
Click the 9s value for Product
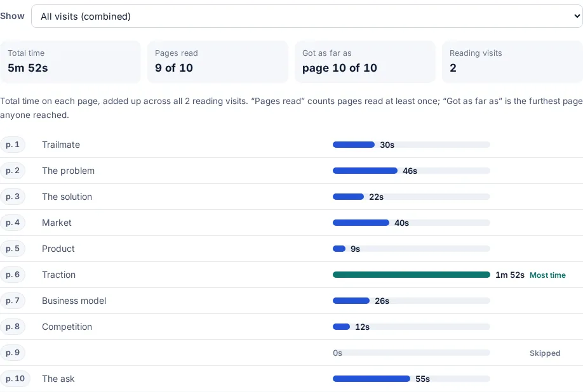click(x=356, y=249)
